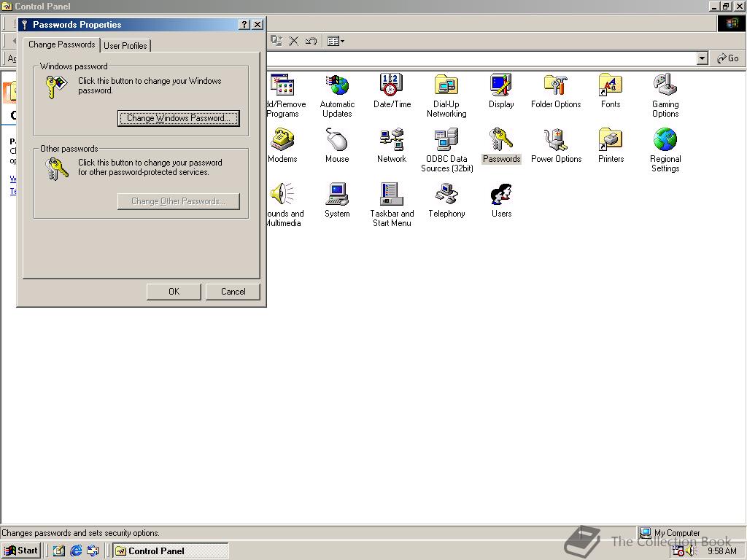Open the Automatic Updates icon
747x560 pixels.
click(337, 86)
